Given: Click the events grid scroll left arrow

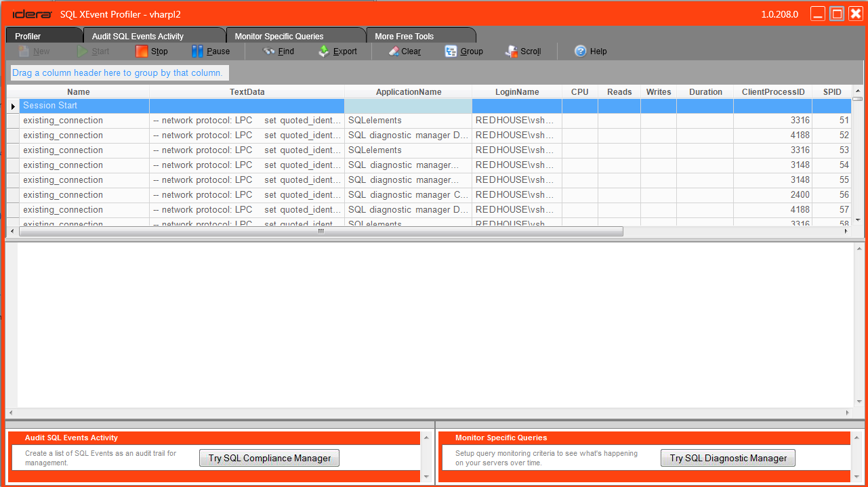Looking at the screenshot, I should pyautogui.click(x=12, y=232).
